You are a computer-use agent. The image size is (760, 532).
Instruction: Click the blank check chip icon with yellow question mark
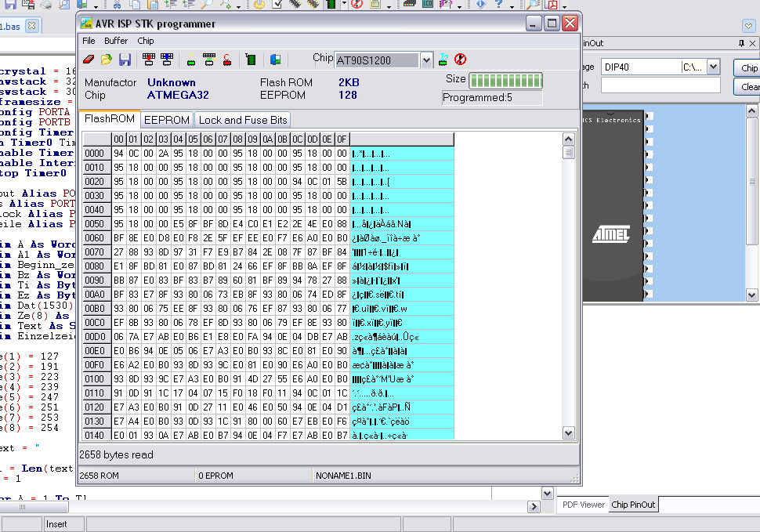click(x=191, y=60)
